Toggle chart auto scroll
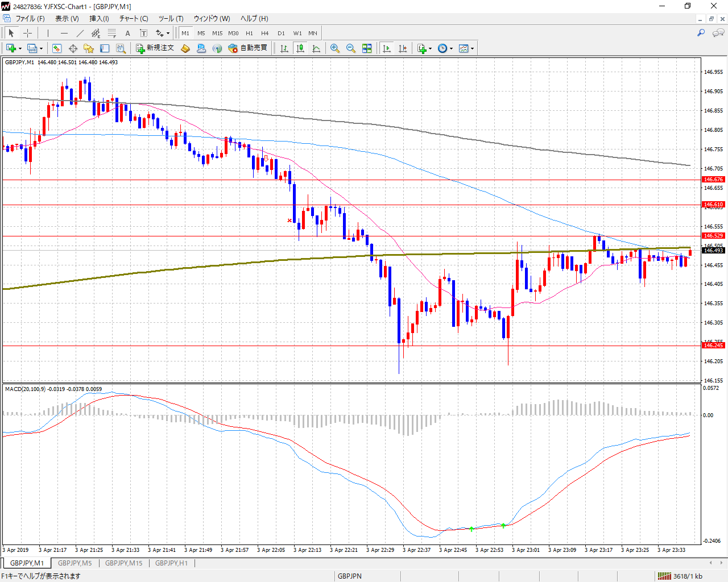 coord(387,48)
